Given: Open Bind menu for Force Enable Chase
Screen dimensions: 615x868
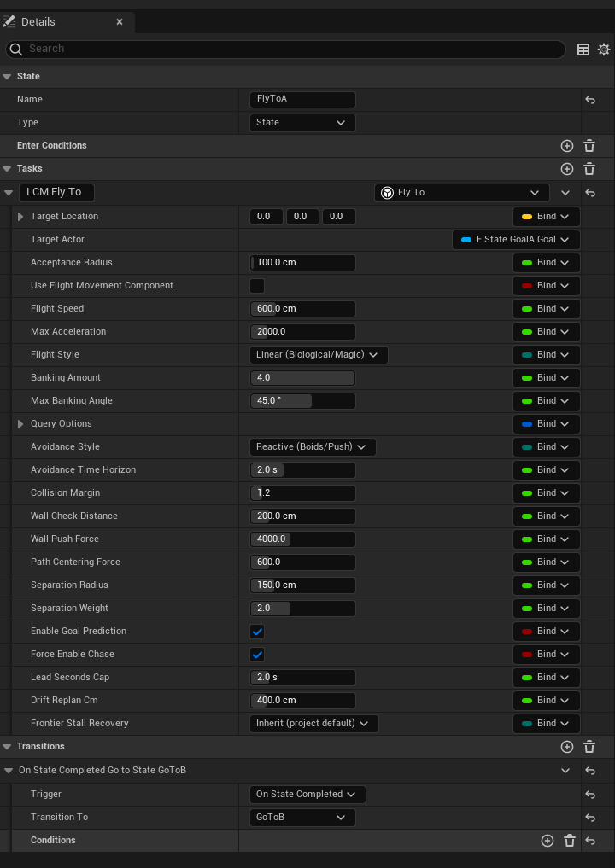Looking at the screenshot, I should pos(547,654).
